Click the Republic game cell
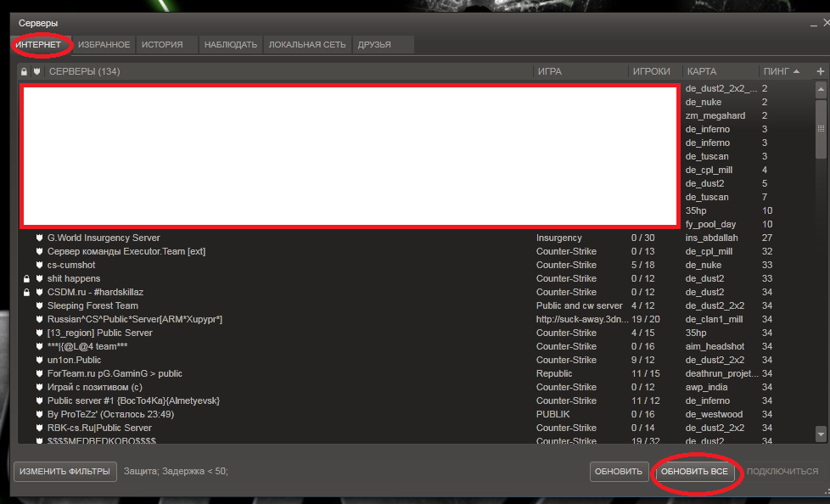 pyautogui.click(x=553, y=374)
